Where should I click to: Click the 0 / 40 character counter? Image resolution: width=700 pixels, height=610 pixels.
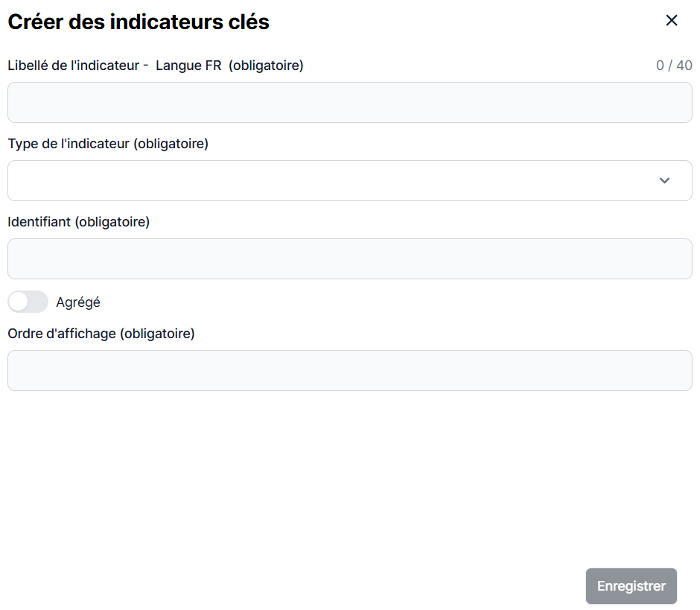674,66
